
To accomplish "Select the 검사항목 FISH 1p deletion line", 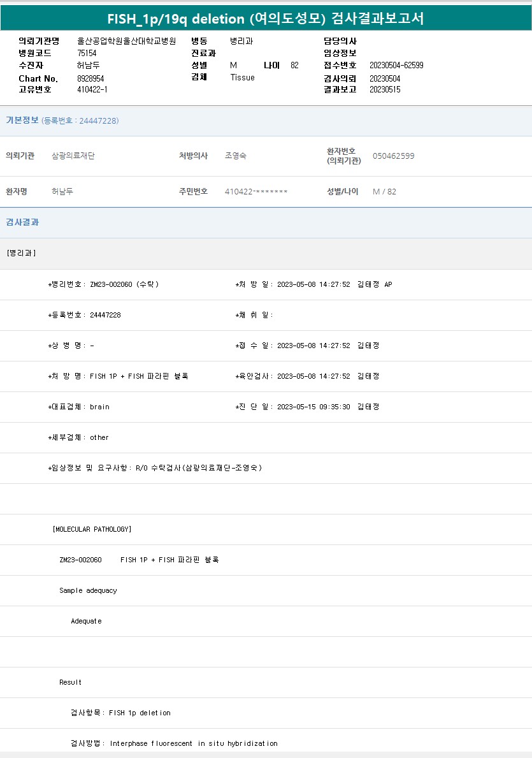I will pos(120,713).
